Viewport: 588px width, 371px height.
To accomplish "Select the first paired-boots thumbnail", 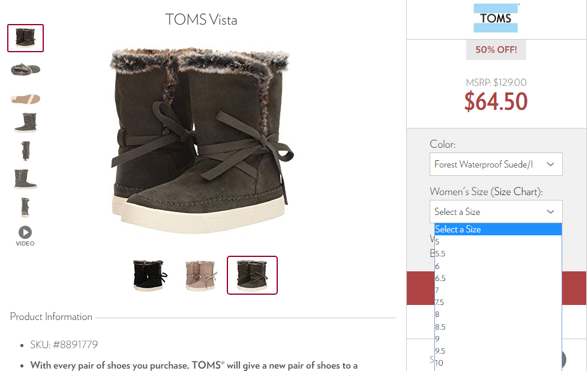I will [x=25, y=38].
